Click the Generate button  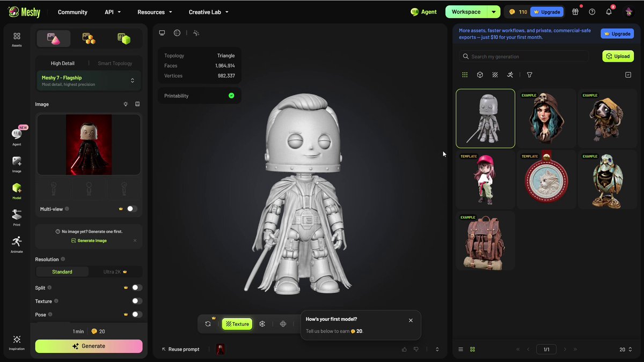(x=89, y=346)
